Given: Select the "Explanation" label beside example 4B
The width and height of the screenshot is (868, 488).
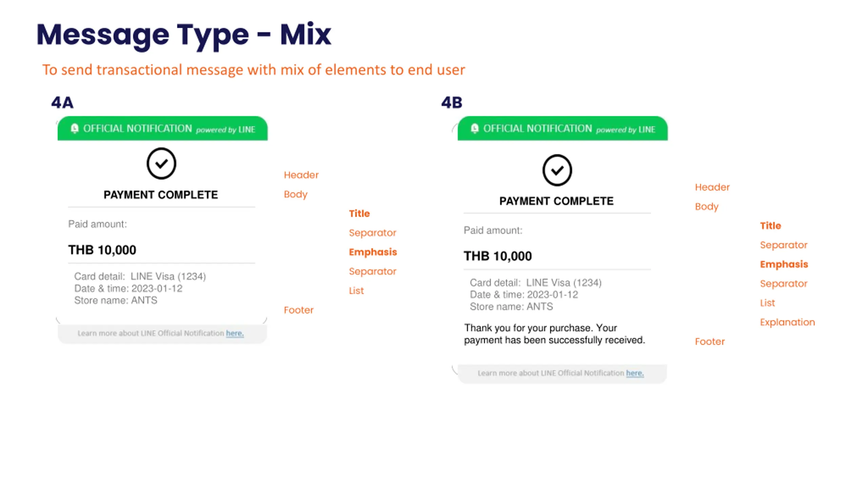Looking at the screenshot, I should coord(787,322).
